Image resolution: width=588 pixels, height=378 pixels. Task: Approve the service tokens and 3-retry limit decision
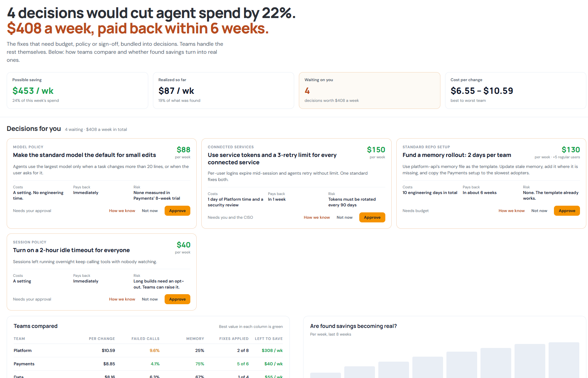pos(372,217)
